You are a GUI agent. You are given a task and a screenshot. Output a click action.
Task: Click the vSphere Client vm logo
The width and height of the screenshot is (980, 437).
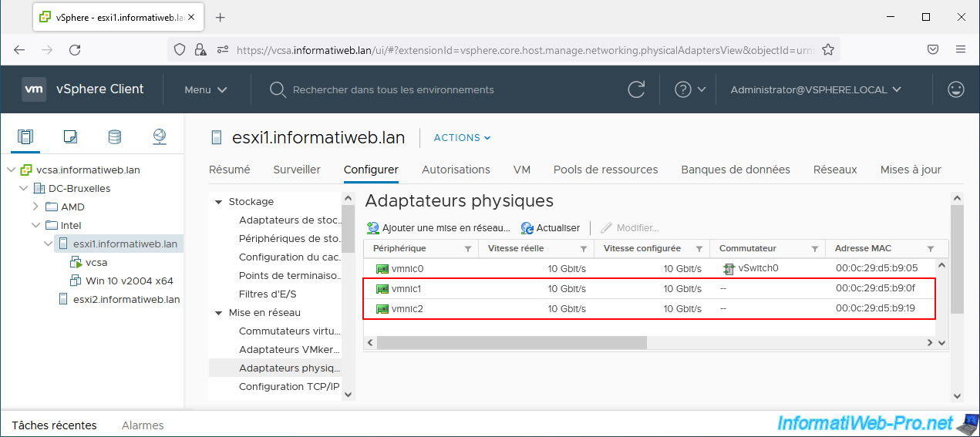(x=34, y=89)
